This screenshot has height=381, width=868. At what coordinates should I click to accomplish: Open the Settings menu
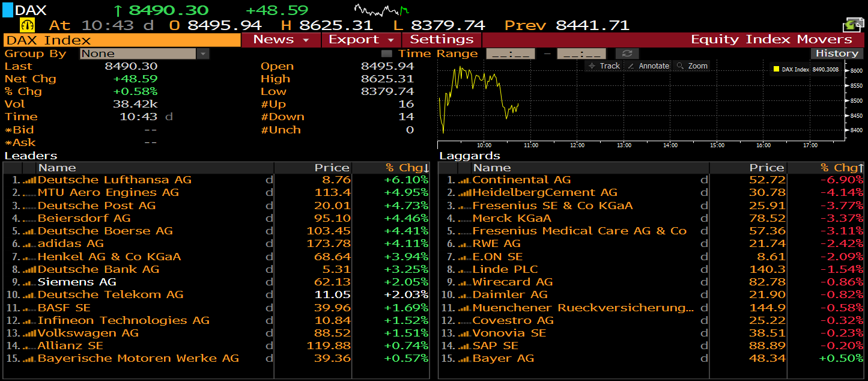click(442, 40)
